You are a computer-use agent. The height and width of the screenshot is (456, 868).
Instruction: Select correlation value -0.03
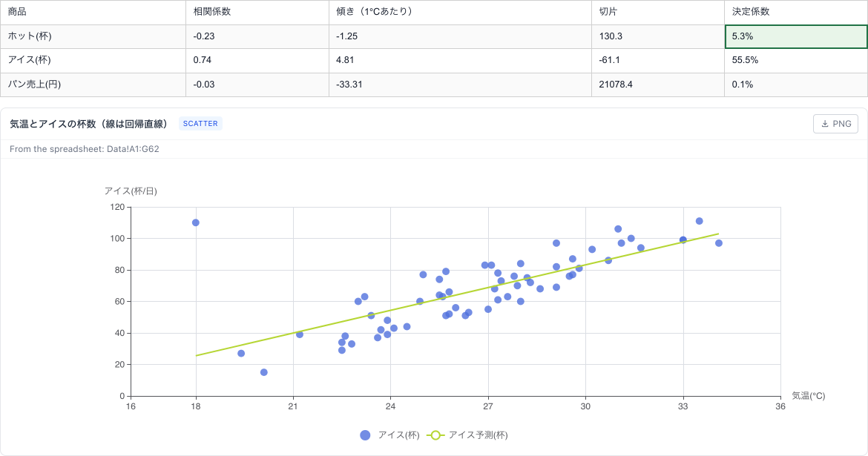[x=257, y=85]
